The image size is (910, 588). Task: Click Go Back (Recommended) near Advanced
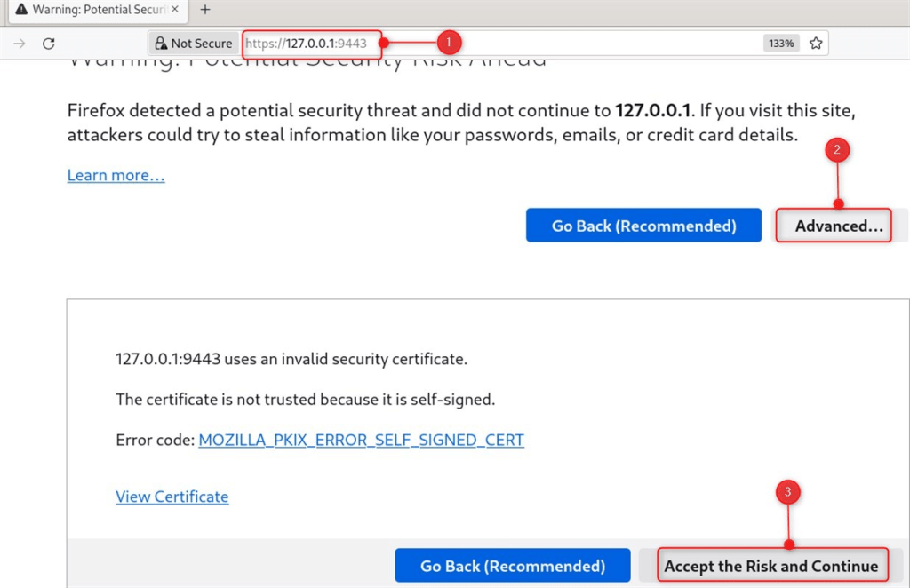coord(643,226)
